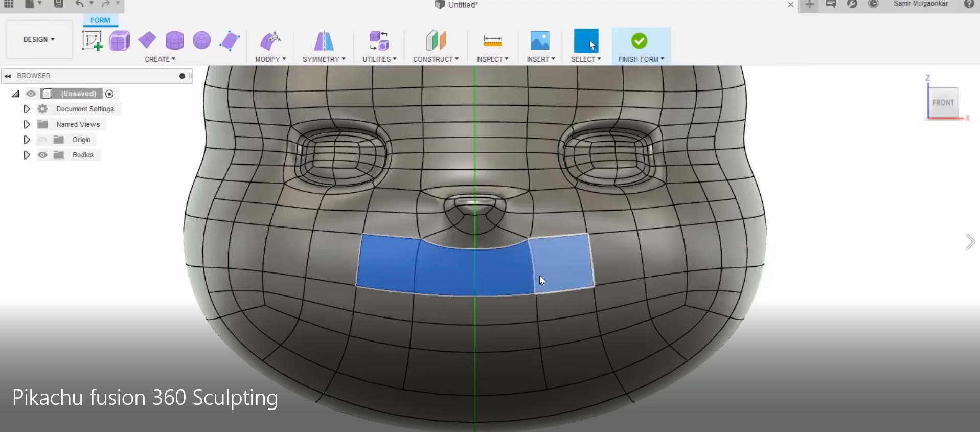
Task: Click the Insert image icon
Action: (x=540, y=40)
